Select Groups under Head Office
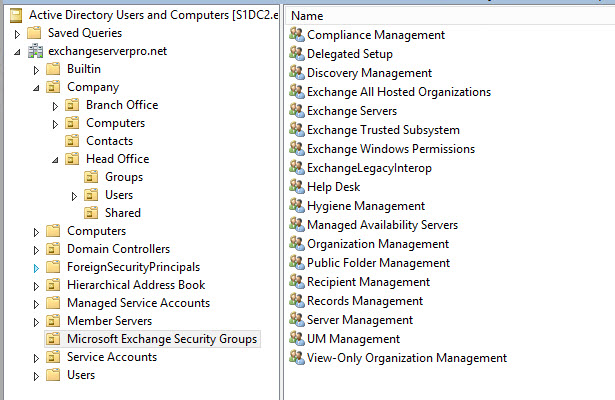 pyautogui.click(x=124, y=177)
